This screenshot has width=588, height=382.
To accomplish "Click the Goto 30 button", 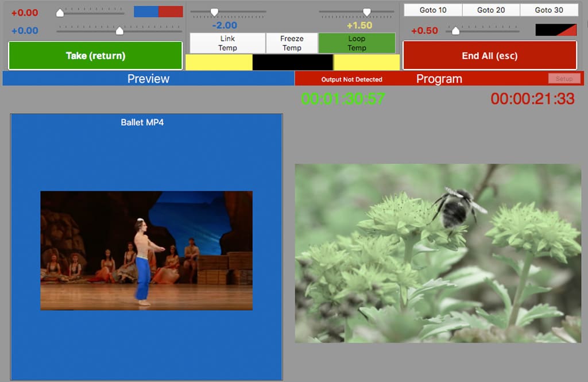I will pos(549,10).
